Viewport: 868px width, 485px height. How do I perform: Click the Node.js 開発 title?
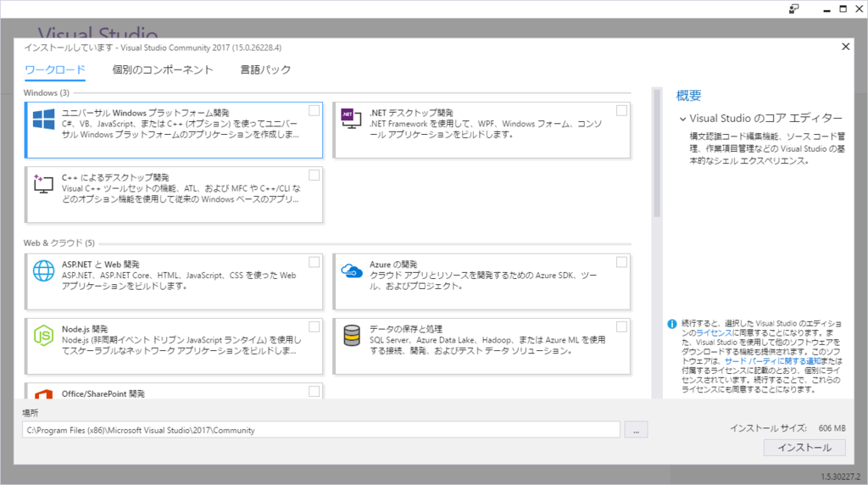85,329
